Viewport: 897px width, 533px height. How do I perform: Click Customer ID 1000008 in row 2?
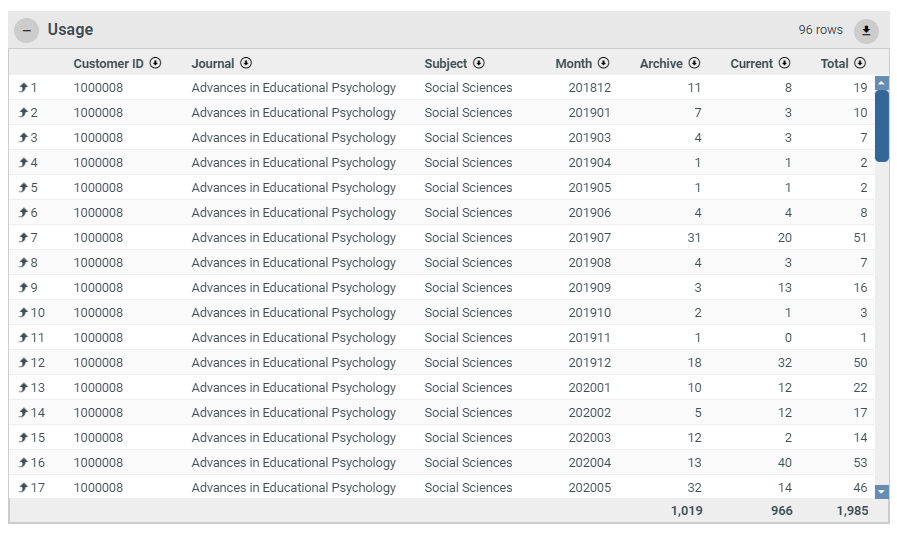98,113
